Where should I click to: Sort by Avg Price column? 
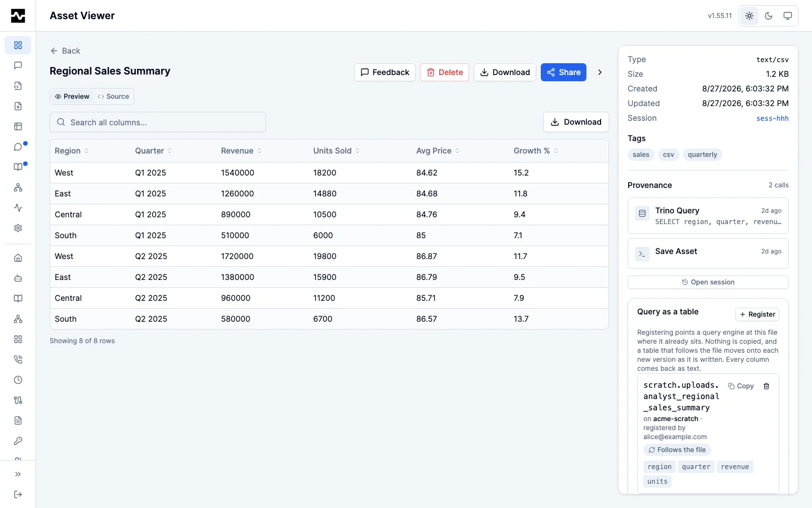438,151
